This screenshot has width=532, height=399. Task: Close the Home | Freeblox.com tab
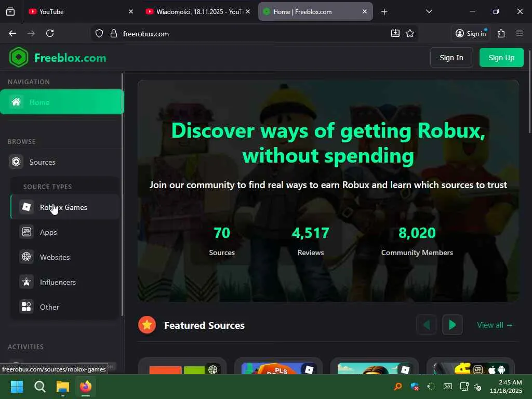364,11
